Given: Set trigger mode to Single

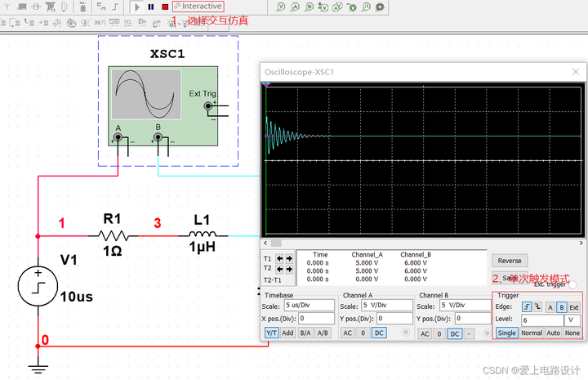Looking at the screenshot, I should [506, 333].
